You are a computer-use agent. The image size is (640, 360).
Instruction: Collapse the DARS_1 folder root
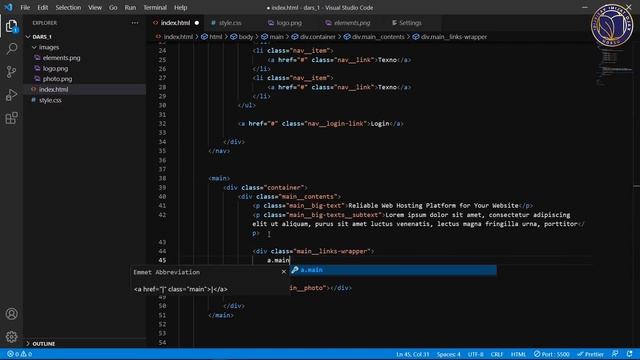pos(28,37)
